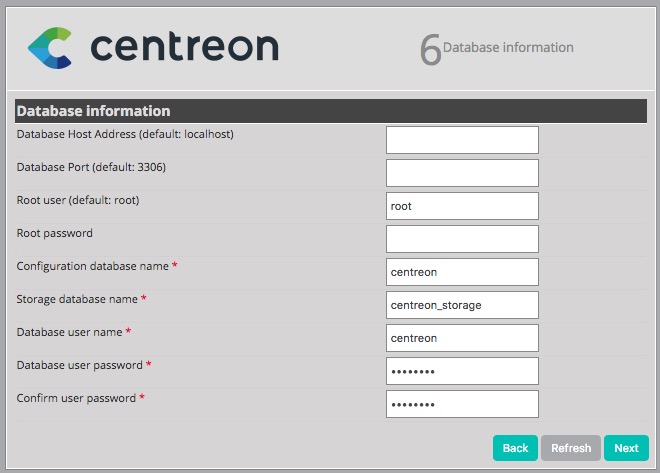The image size is (660, 473).
Task: Click the centreon wordmark text
Action: click(x=184, y=47)
